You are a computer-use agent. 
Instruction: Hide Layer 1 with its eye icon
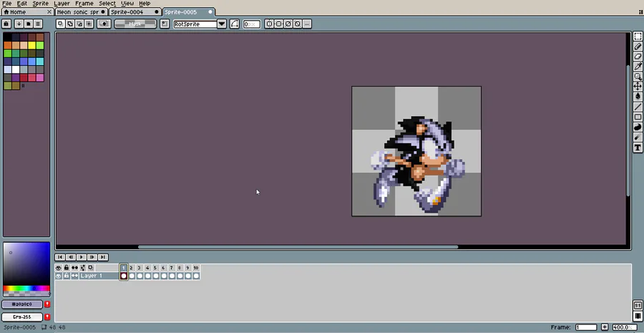click(59, 276)
